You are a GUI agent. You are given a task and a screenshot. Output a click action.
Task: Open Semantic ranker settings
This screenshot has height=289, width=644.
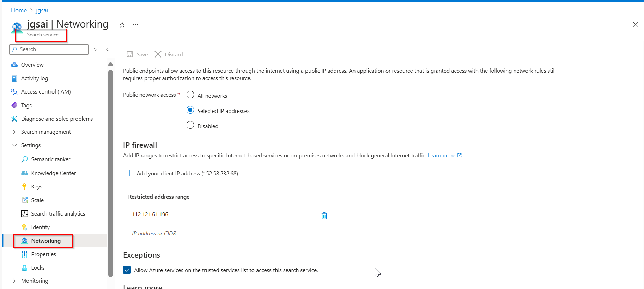point(51,159)
